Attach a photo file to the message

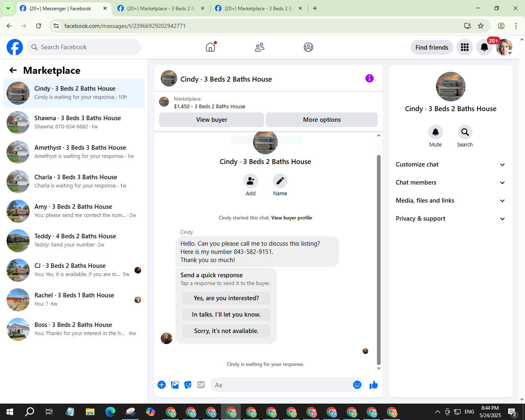click(175, 385)
